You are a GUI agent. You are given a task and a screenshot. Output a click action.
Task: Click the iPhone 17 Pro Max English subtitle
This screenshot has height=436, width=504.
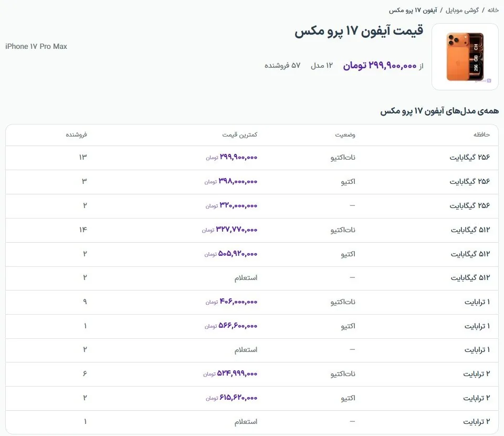(x=36, y=46)
